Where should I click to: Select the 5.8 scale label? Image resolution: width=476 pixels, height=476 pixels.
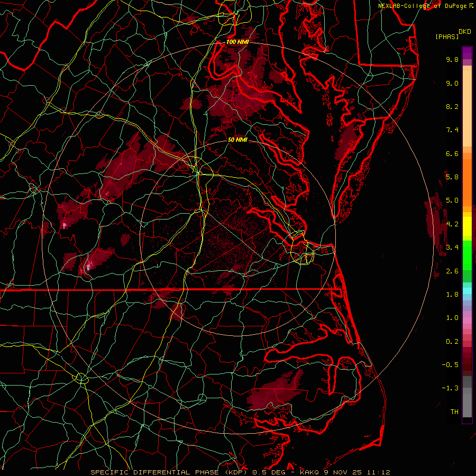point(452,177)
